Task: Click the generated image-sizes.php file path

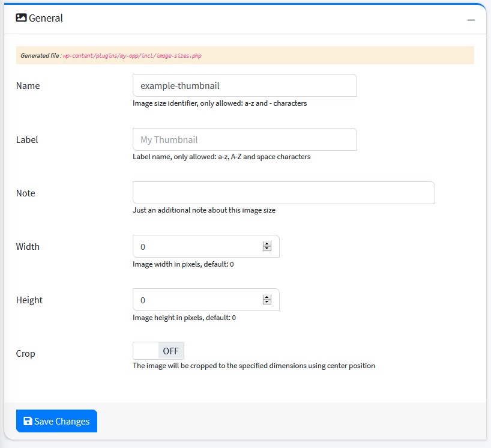Action: pyautogui.click(x=132, y=56)
